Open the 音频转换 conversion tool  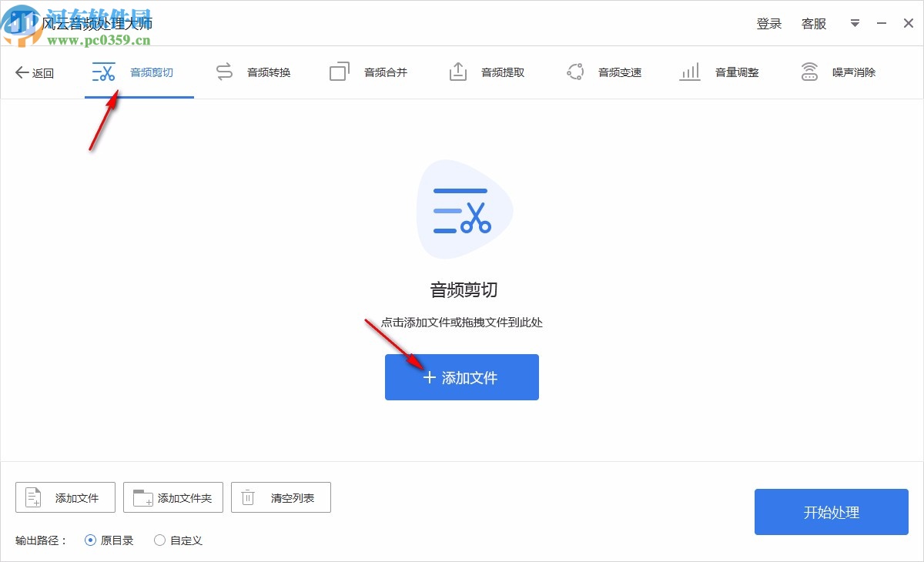[x=254, y=72]
